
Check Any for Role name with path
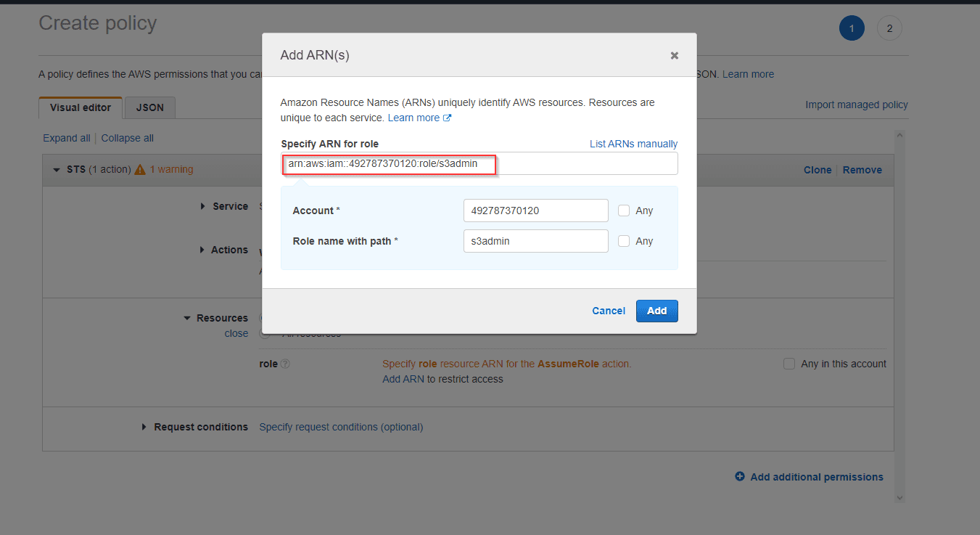pos(624,241)
